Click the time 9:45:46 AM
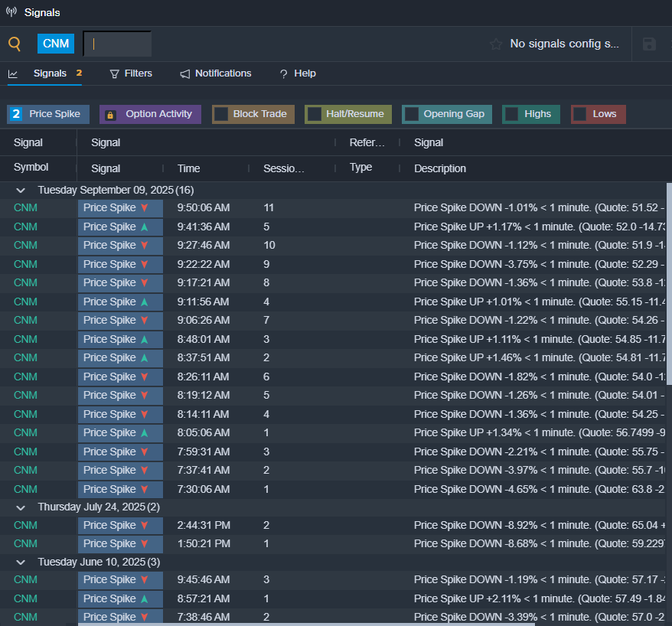The image size is (672, 626). [x=203, y=580]
